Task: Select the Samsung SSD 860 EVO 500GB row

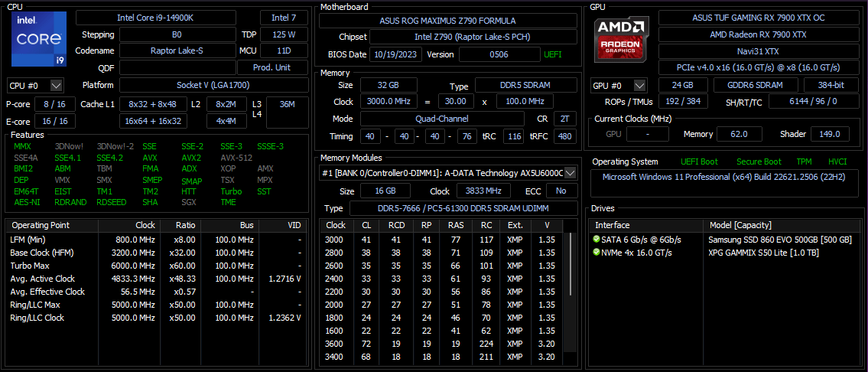Action: click(725, 240)
